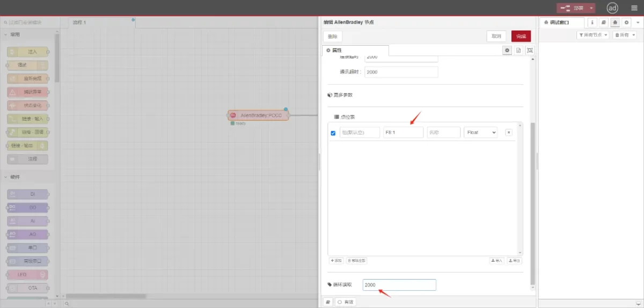Open the sidebar info tab icon

tap(592, 23)
